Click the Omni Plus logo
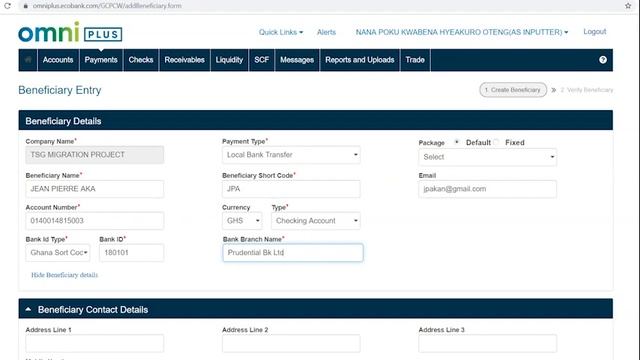The width and height of the screenshot is (640, 360). (70, 32)
